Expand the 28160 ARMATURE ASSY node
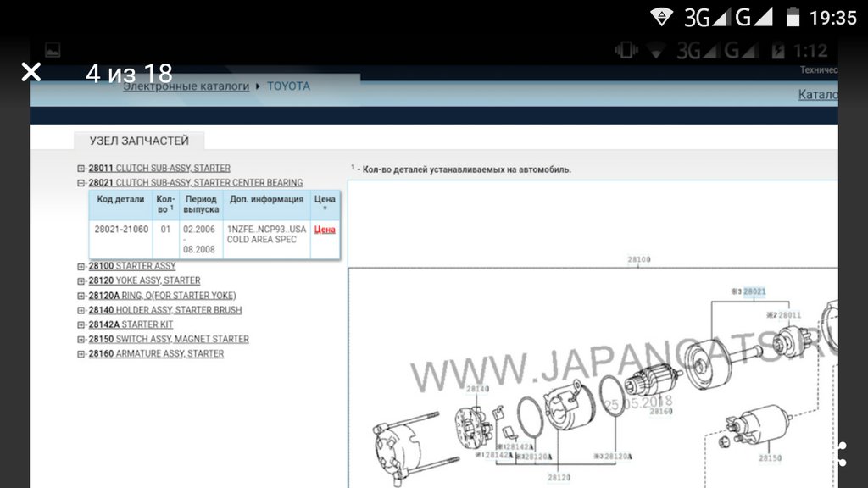Screen dimensions: 868x488 coord(81,354)
